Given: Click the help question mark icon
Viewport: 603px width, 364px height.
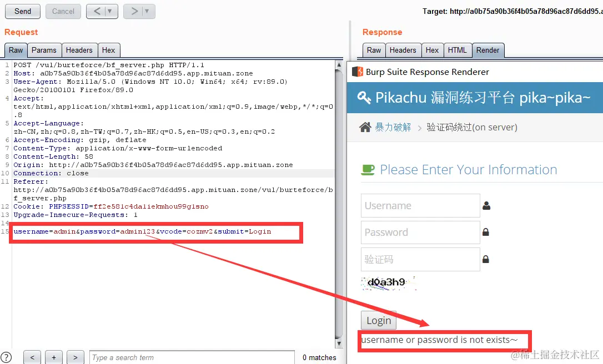Looking at the screenshot, I should [x=6, y=357].
